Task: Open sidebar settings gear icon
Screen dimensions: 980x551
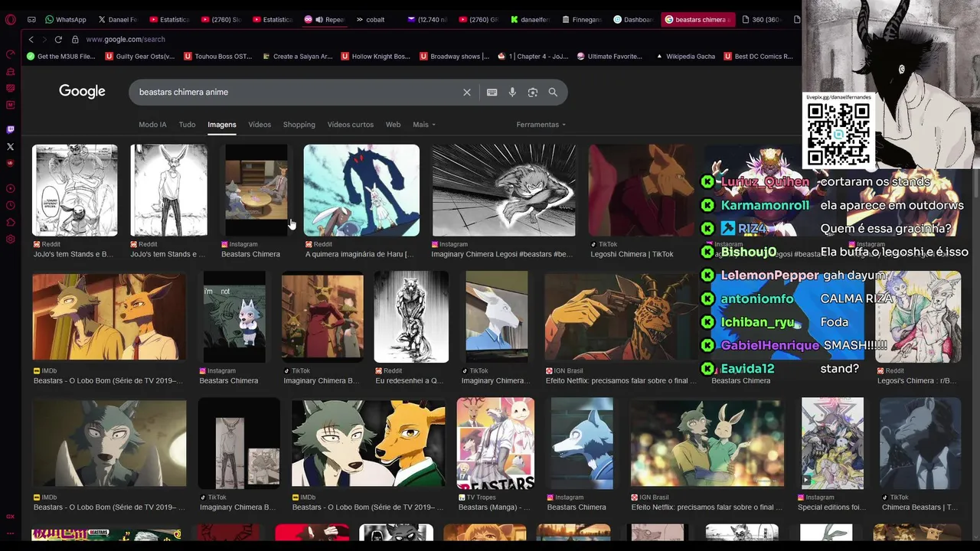Action: coord(10,239)
